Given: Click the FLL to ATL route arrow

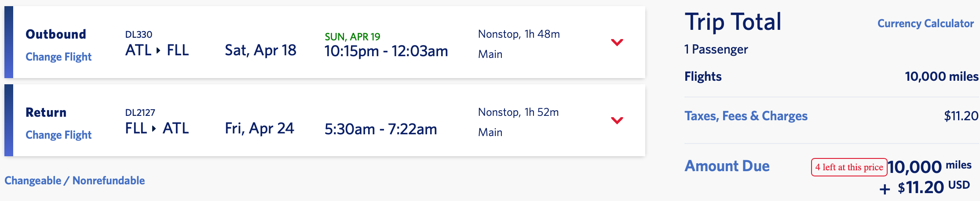Looking at the screenshot, I should (x=154, y=129).
